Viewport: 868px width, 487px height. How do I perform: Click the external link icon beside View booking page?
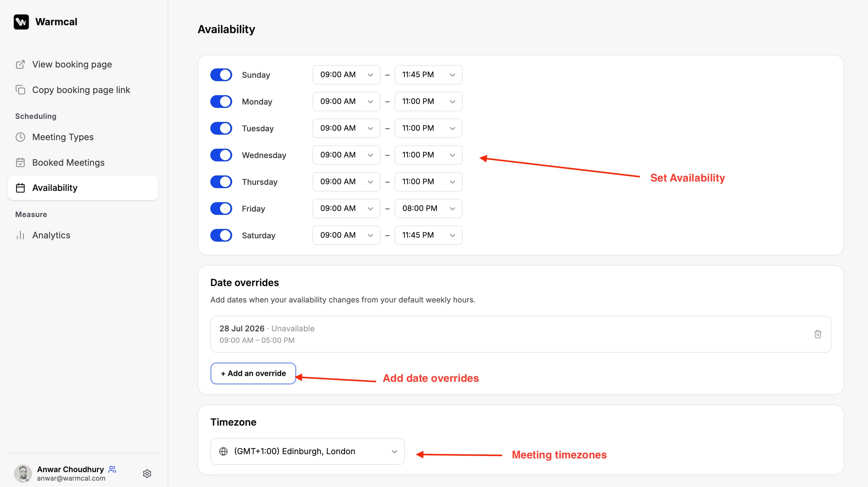pos(20,64)
